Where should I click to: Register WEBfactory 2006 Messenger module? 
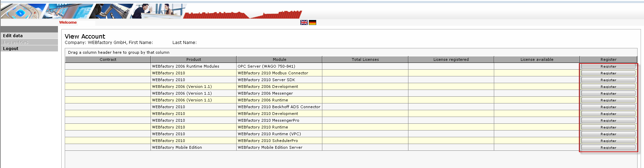point(608,94)
